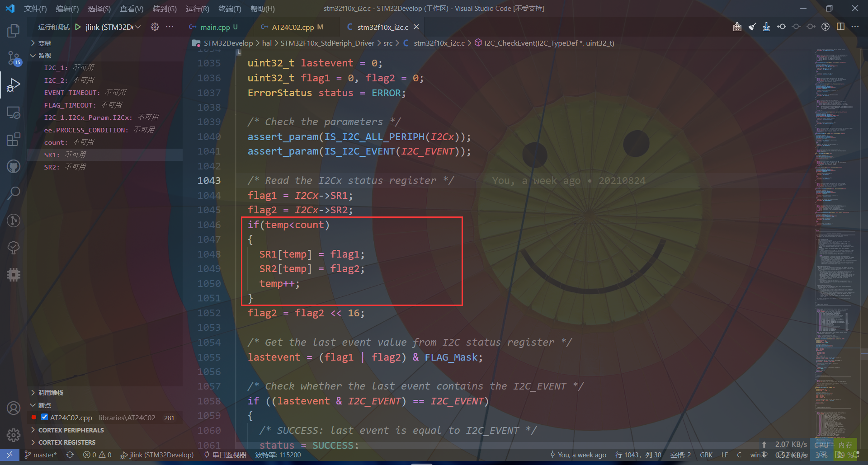The image size is (868, 465).
Task: Open the Run and Debug sidebar icon
Action: pos(14,85)
